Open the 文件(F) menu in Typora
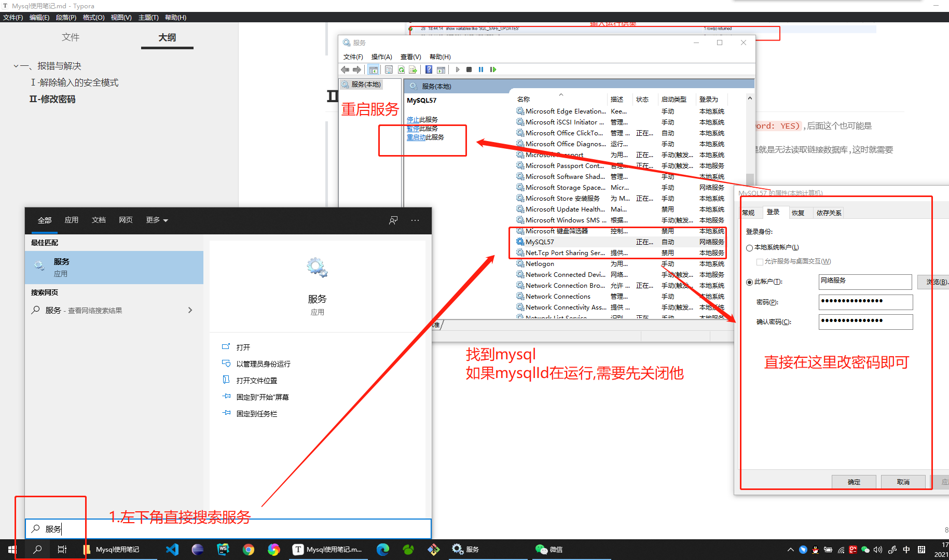This screenshot has width=949, height=560. click(13, 18)
